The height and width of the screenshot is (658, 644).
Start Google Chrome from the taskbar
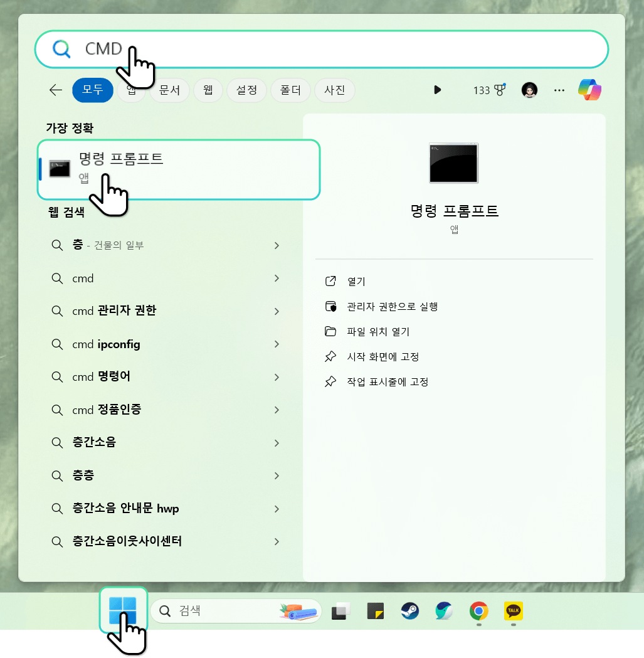click(478, 611)
